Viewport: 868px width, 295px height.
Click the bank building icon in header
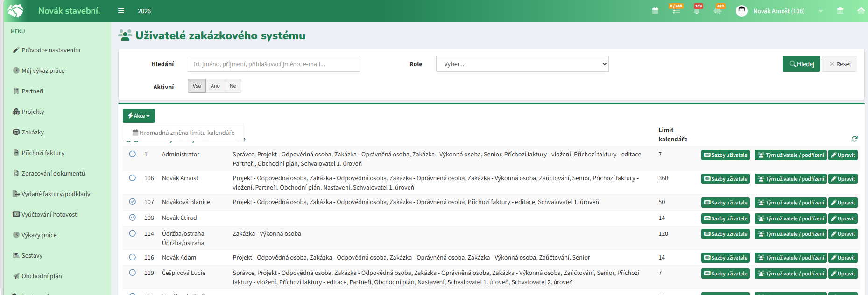840,11
